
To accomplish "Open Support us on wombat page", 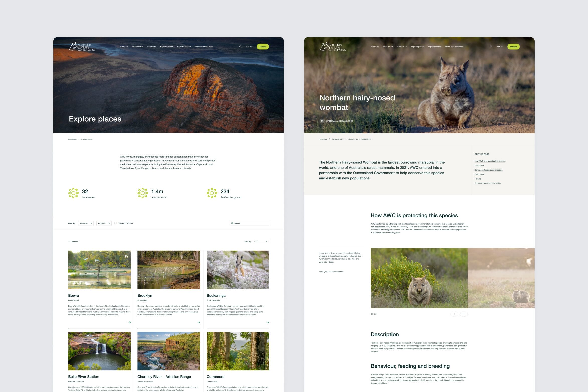I will (402, 47).
